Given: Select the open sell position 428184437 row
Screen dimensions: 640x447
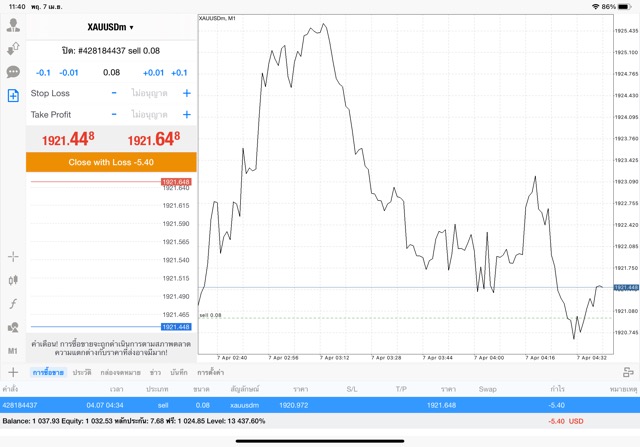Looking at the screenshot, I should (300, 405).
